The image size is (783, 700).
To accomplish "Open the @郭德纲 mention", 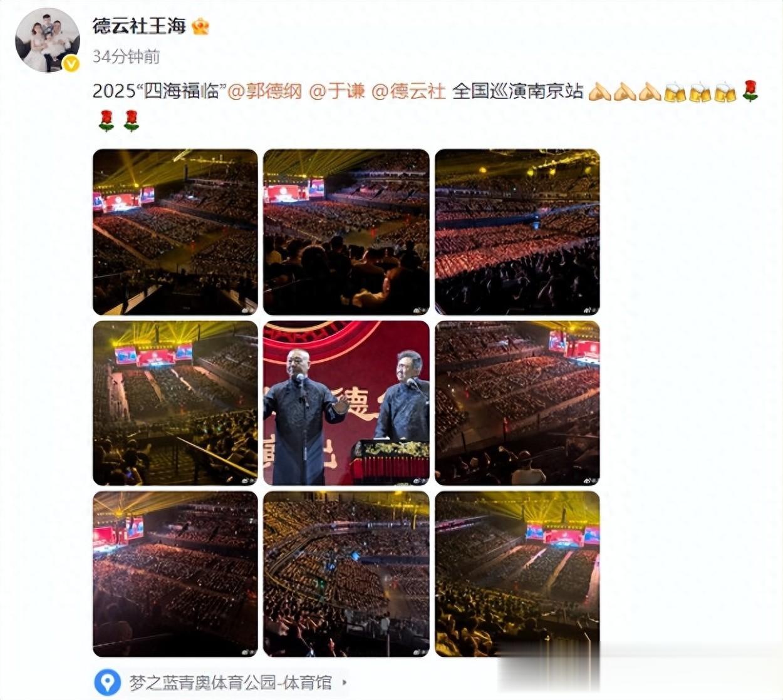I will click(x=264, y=91).
